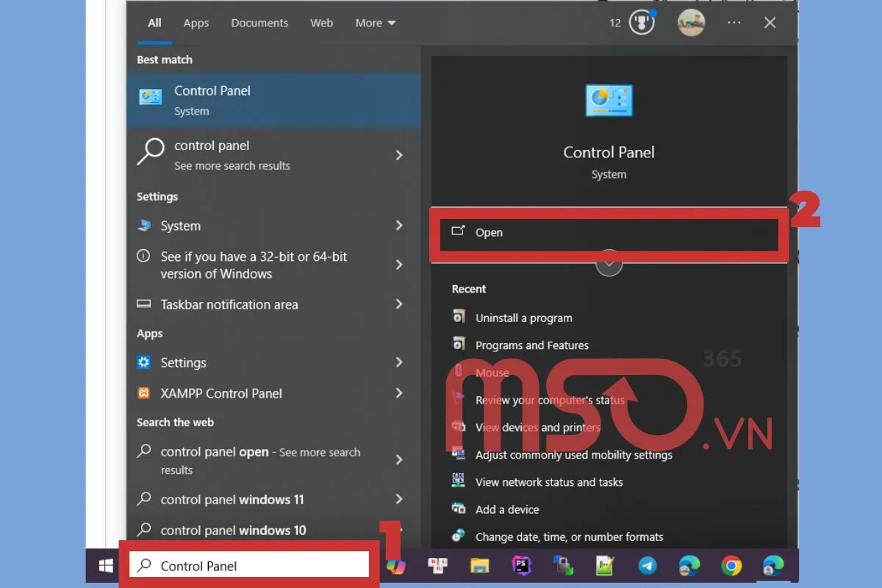Screen dimensions: 882x588
Task: Click Open for Control Panel
Action: (x=489, y=232)
